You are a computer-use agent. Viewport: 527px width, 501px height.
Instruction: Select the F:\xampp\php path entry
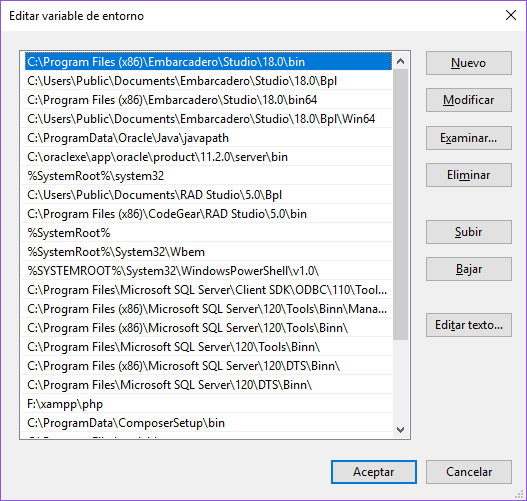click(x=207, y=404)
